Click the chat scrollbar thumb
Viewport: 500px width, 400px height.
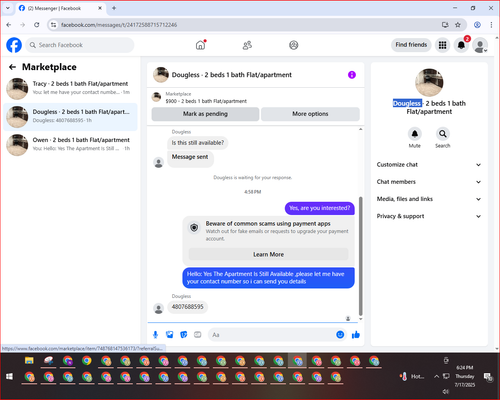(x=360, y=256)
